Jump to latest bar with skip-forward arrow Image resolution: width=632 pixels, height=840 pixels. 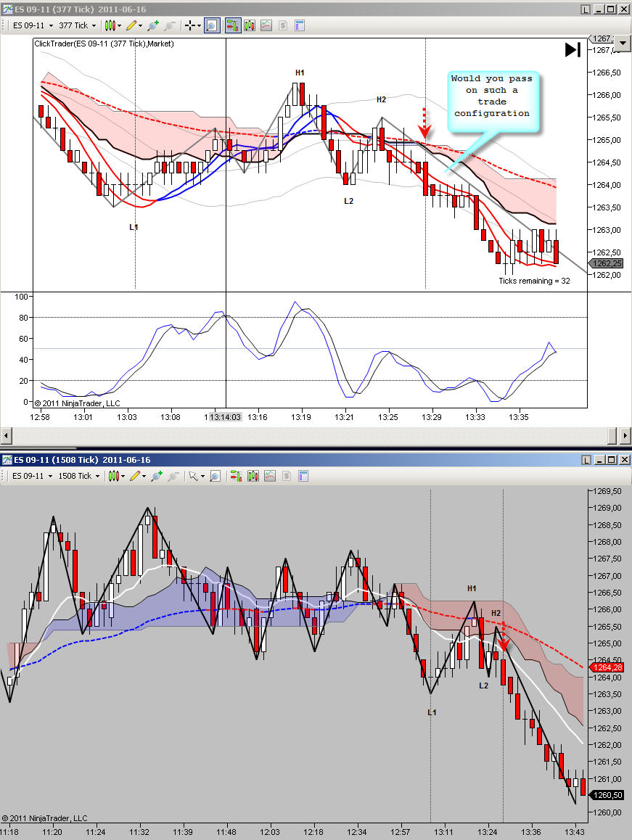[573, 50]
